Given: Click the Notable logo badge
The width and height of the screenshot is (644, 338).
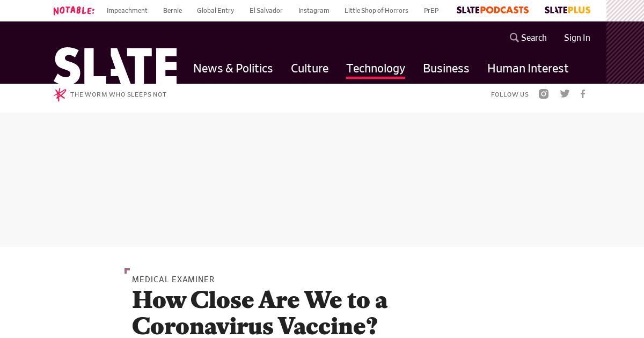Looking at the screenshot, I should click(74, 10).
